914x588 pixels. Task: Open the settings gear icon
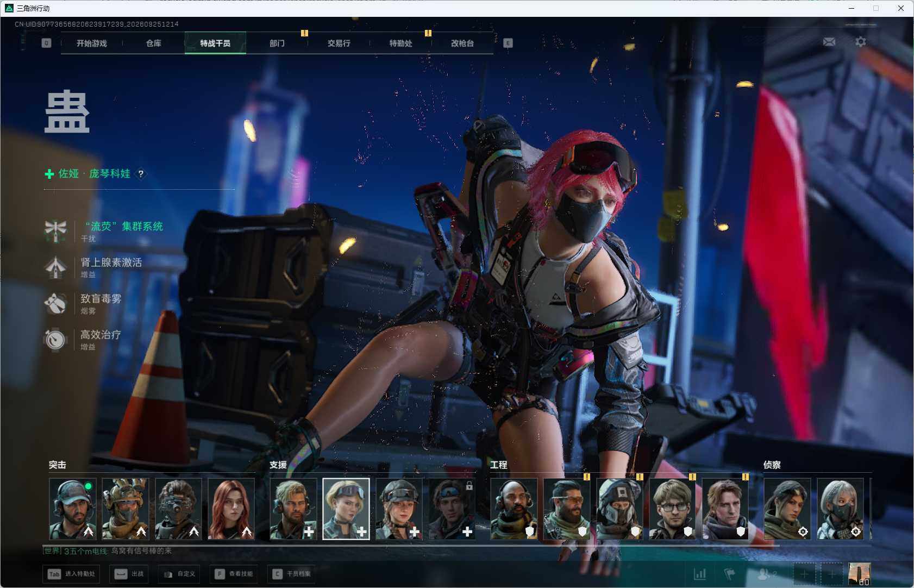[x=861, y=42]
